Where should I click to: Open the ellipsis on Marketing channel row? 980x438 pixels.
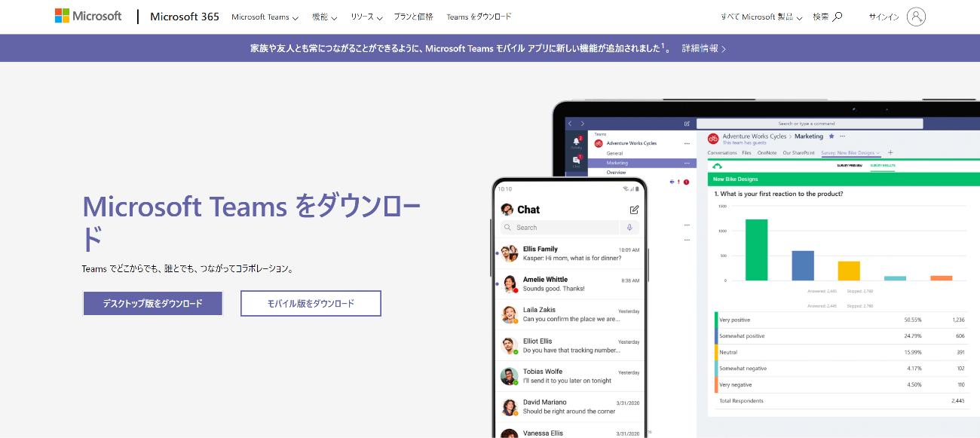pos(687,163)
